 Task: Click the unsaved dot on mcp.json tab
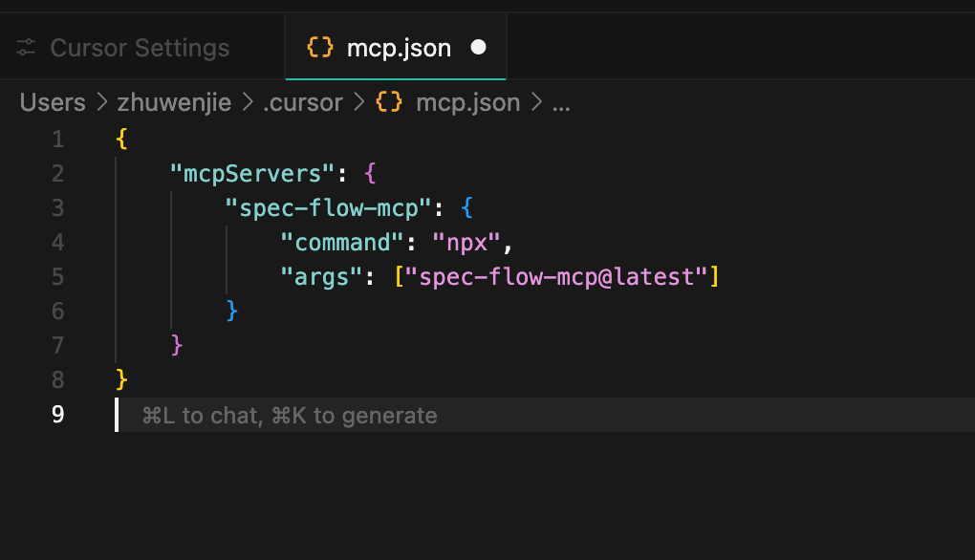(479, 48)
